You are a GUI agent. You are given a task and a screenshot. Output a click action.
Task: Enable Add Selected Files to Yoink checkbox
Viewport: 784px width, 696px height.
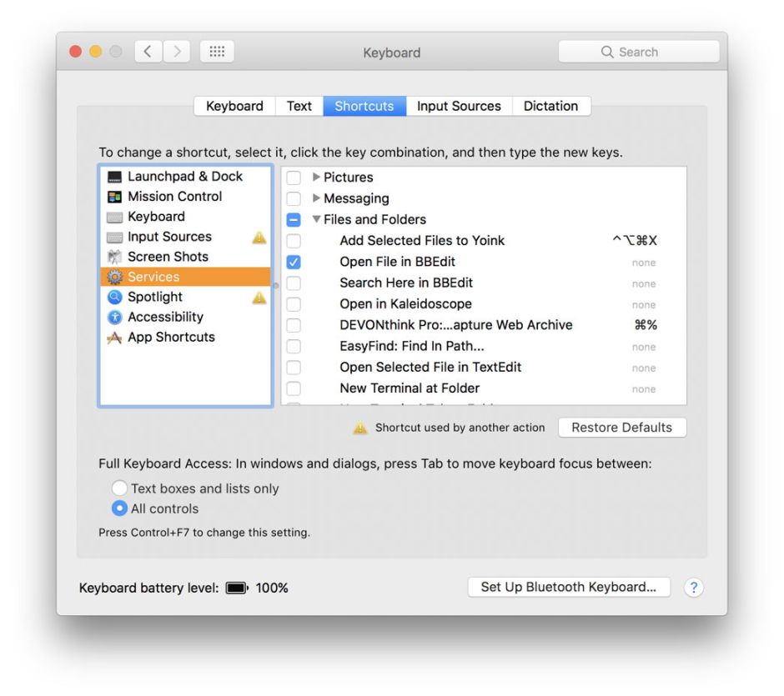294,241
